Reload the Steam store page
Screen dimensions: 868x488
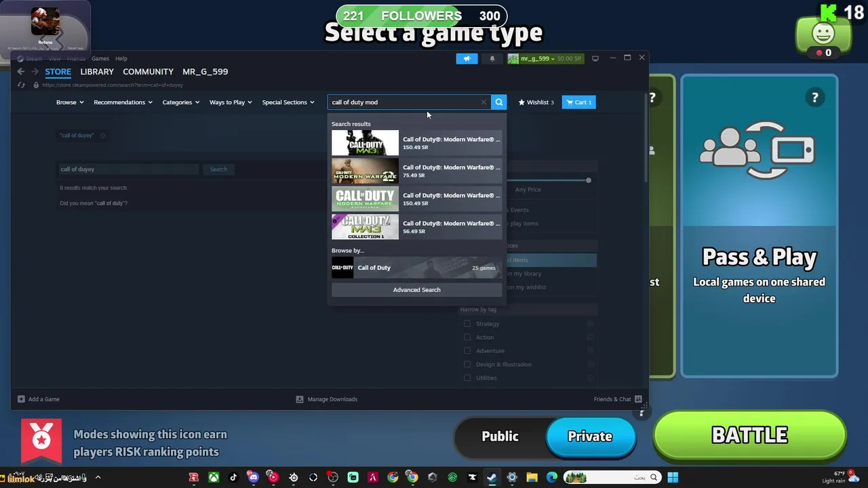point(21,85)
